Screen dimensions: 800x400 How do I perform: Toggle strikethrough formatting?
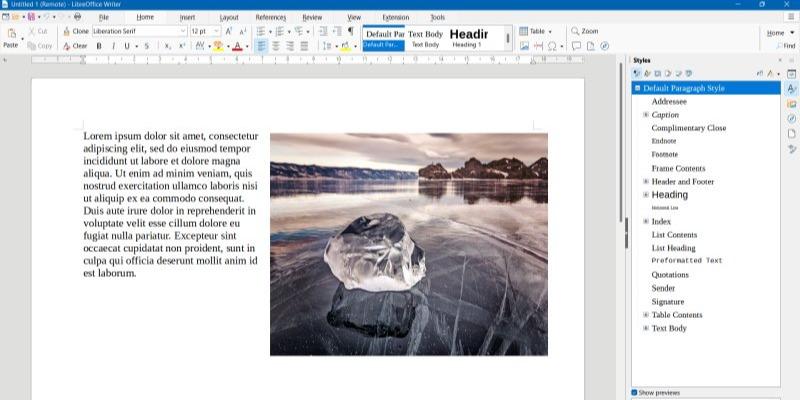(x=146, y=46)
